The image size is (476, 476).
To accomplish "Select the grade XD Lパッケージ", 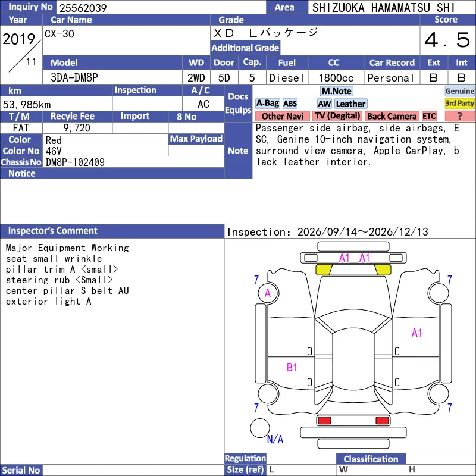I will pyautogui.click(x=265, y=33).
